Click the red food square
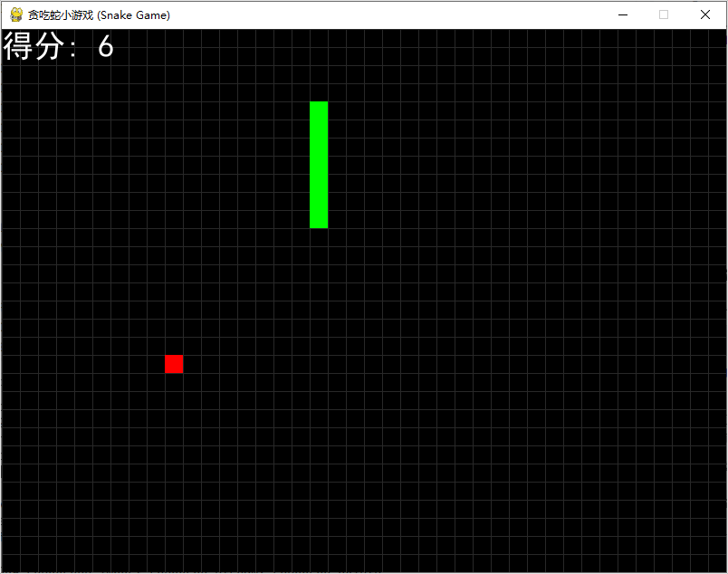The width and height of the screenshot is (728, 574). (x=173, y=363)
